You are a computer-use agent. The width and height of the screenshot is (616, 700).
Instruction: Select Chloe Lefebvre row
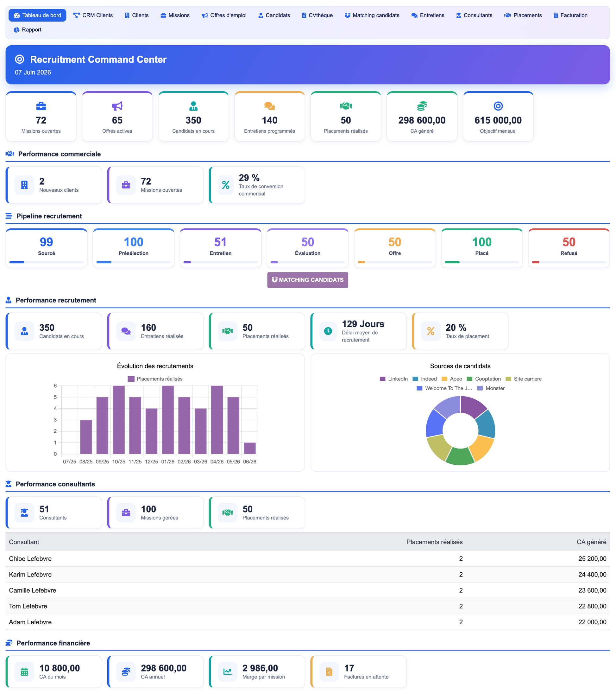(308, 558)
